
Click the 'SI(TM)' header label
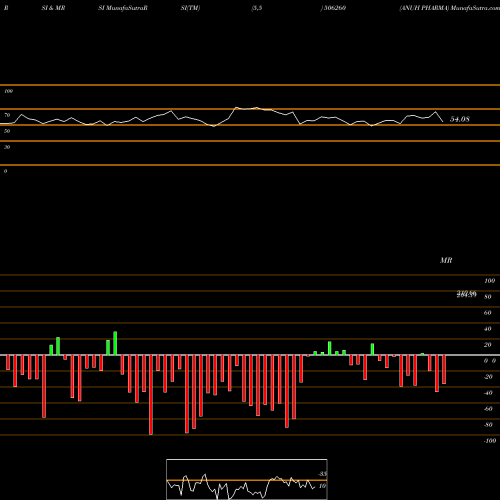tap(190, 8)
